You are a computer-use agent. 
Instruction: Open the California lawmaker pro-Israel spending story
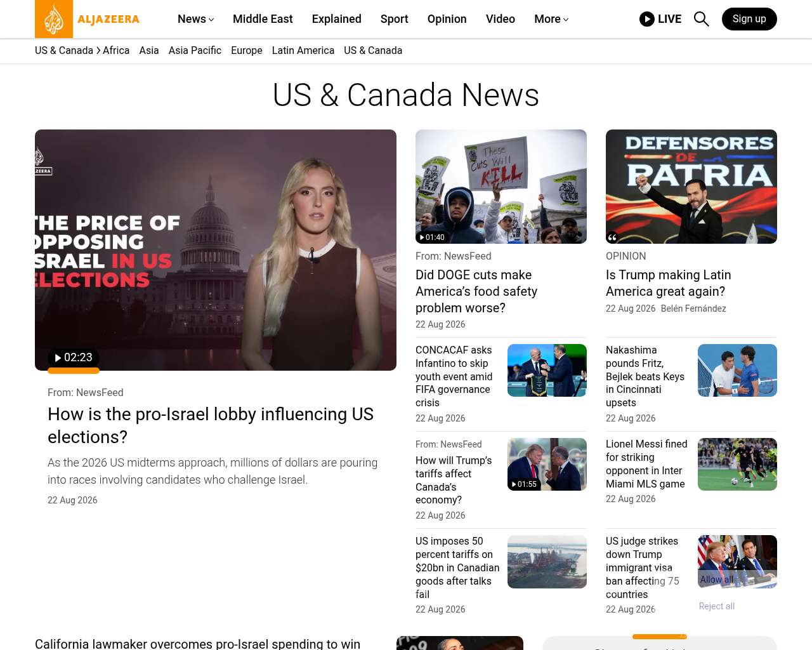[197, 644]
